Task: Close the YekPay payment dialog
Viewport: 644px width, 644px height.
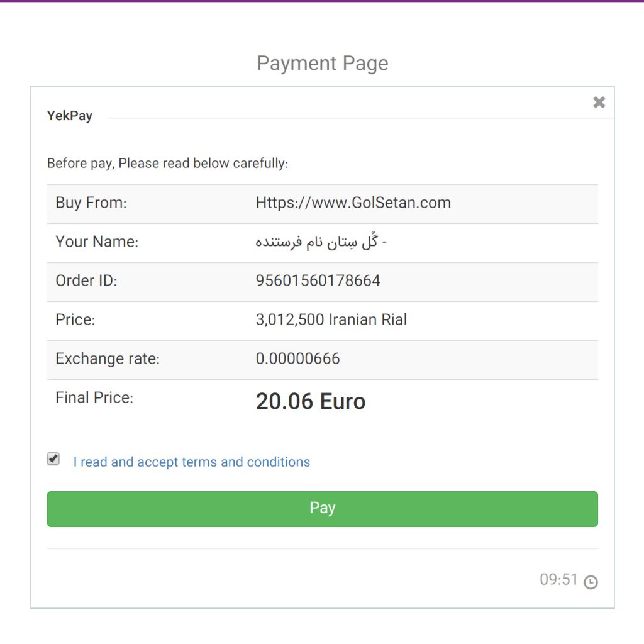Action: coord(599,103)
